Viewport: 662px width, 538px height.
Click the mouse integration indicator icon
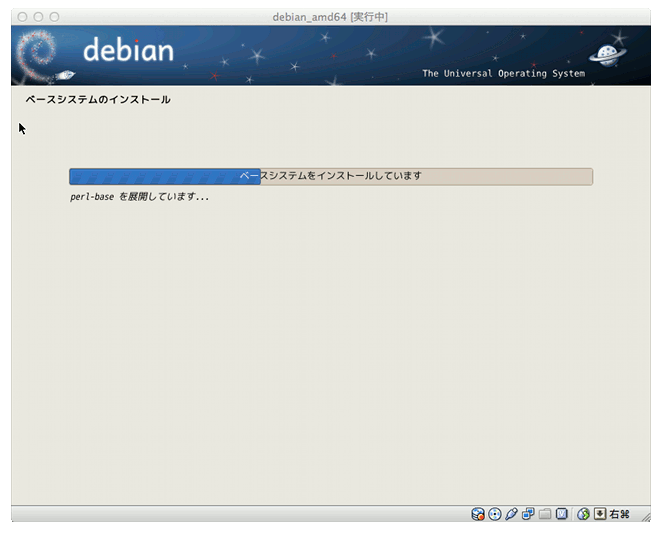point(584,514)
